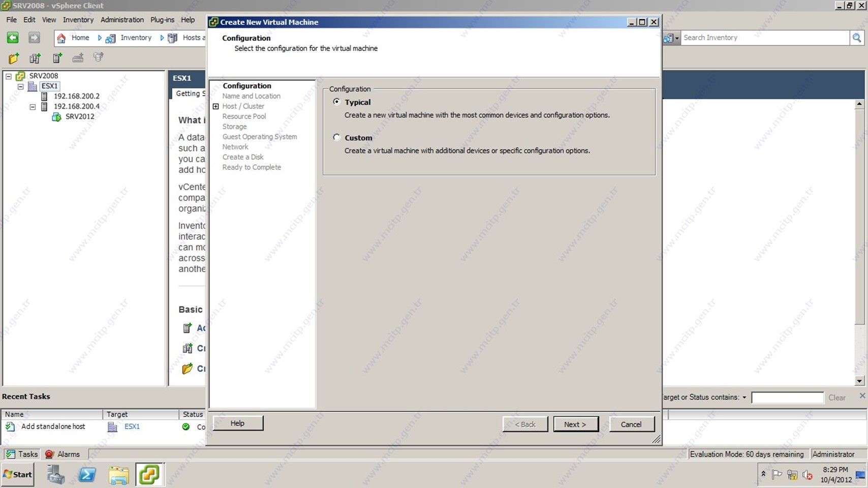Open the Help menu in menu bar
The height and width of the screenshot is (488, 868).
tap(188, 20)
